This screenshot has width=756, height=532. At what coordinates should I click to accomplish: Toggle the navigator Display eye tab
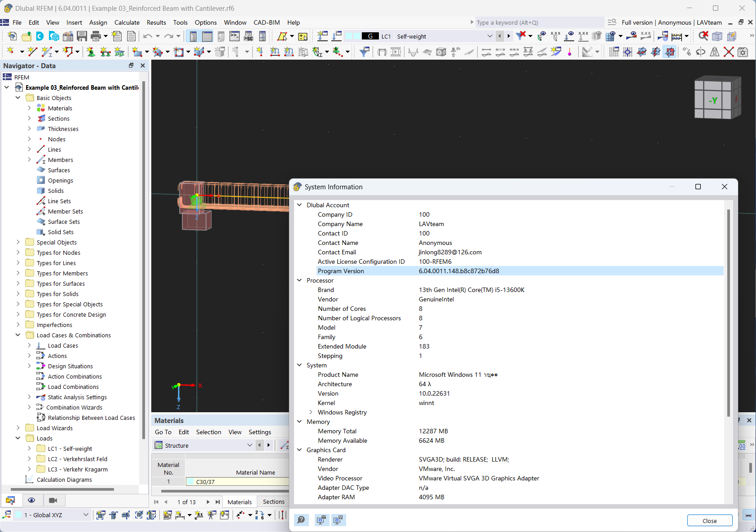click(31, 500)
